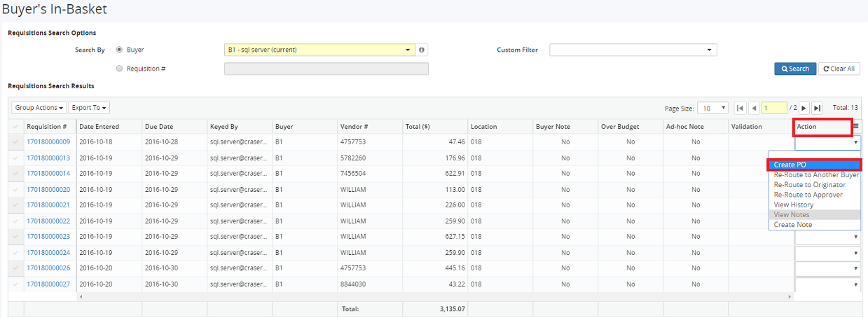Open the Custom Filter dropdown
Image resolution: width=868 pixels, height=318 pixels.
point(633,50)
